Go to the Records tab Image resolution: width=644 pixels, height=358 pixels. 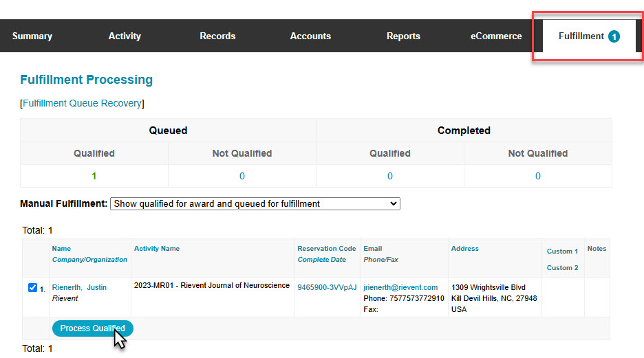tap(217, 36)
